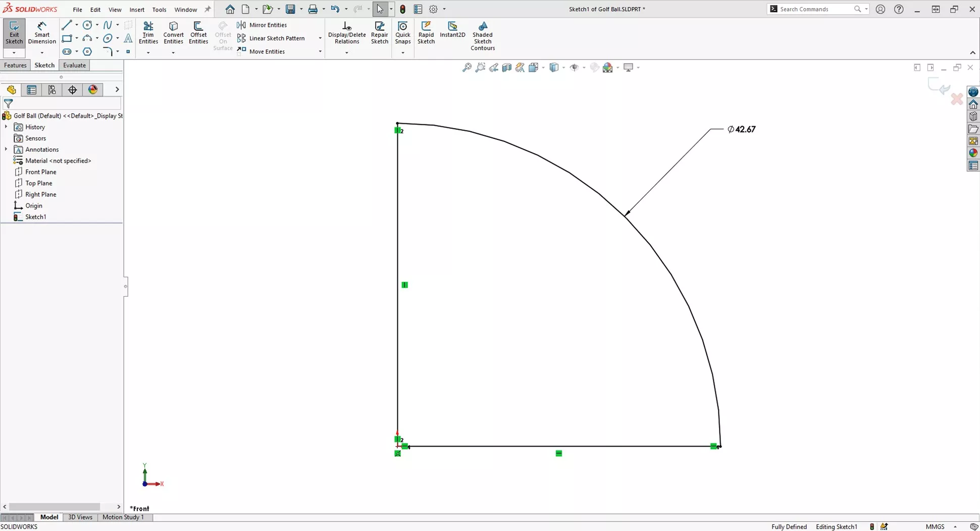Open the Tools menu
This screenshot has height=531, width=980.
[160, 9]
